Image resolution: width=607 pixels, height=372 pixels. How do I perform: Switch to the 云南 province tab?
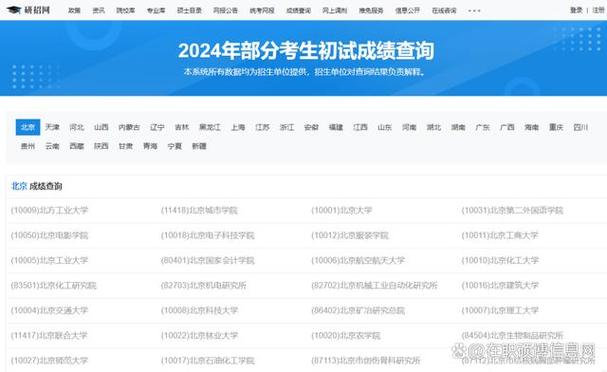click(52, 146)
